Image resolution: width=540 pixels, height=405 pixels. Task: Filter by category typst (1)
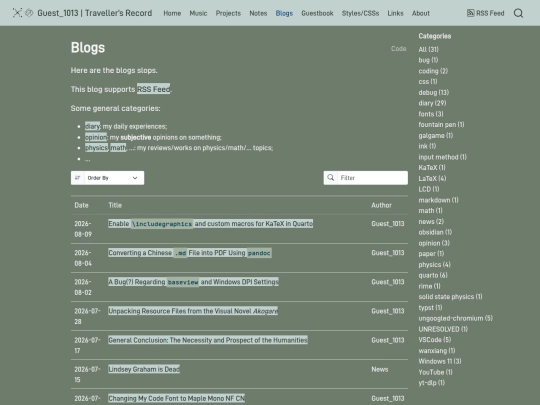point(430,308)
